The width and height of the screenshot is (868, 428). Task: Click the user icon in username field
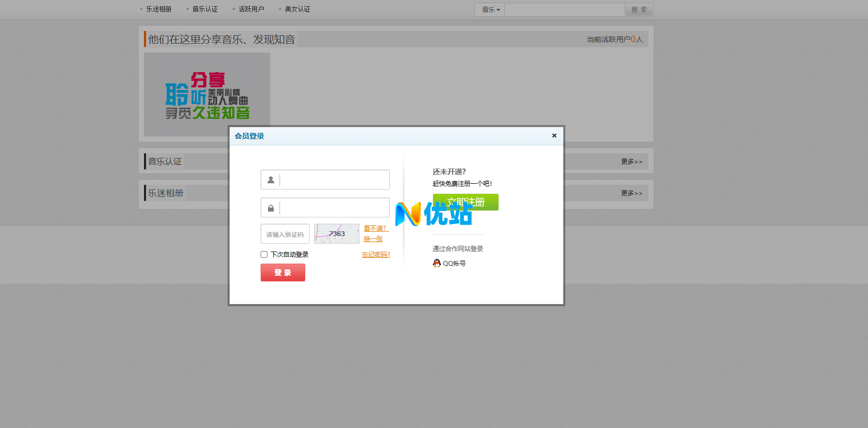pyautogui.click(x=271, y=180)
